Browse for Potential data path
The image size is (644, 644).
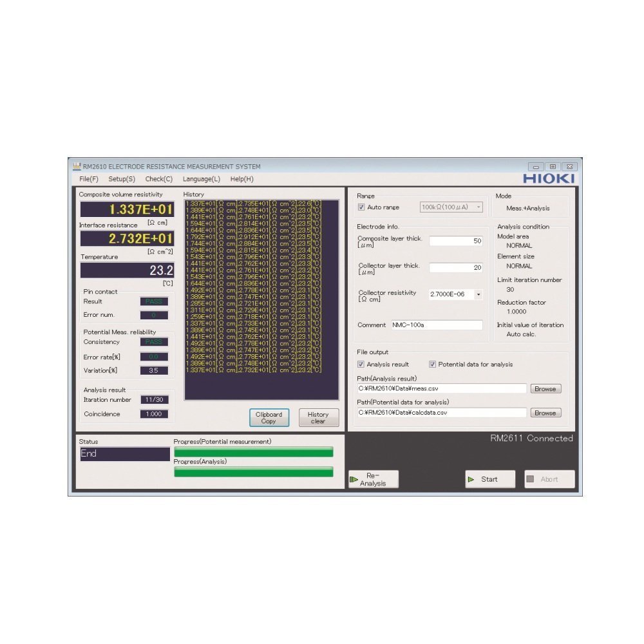coord(545,413)
